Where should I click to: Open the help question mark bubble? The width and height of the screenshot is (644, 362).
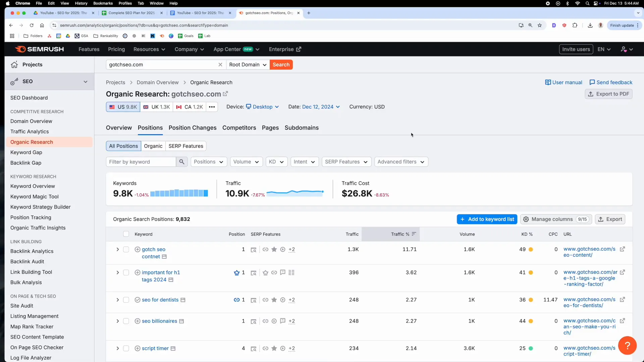click(x=627, y=346)
